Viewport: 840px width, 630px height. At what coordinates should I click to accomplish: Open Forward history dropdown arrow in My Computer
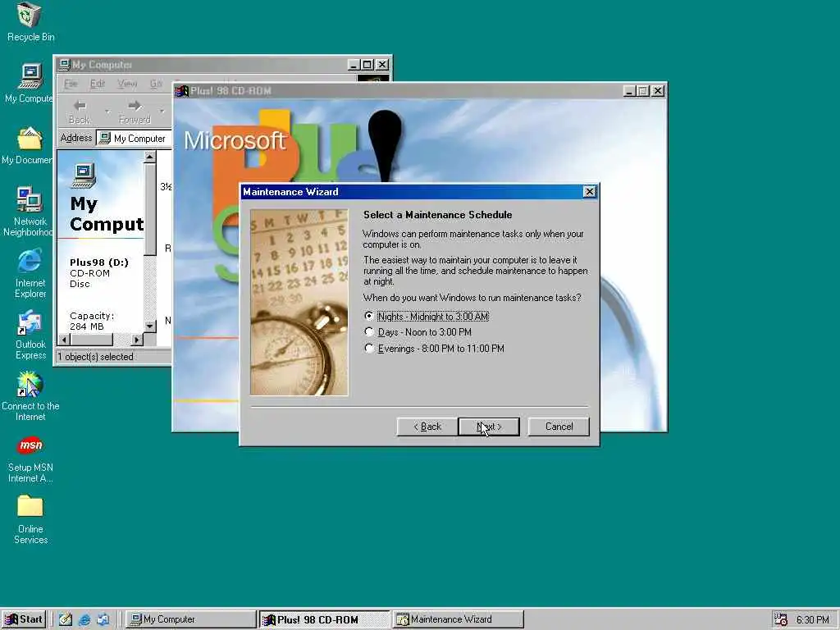[162, 112]
